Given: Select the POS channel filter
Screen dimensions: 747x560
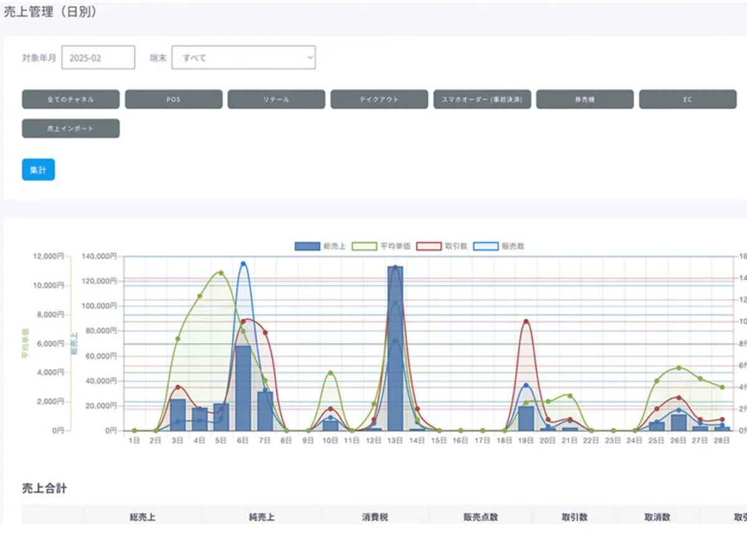Looking at the screenshot, I should tap(174, 100).
